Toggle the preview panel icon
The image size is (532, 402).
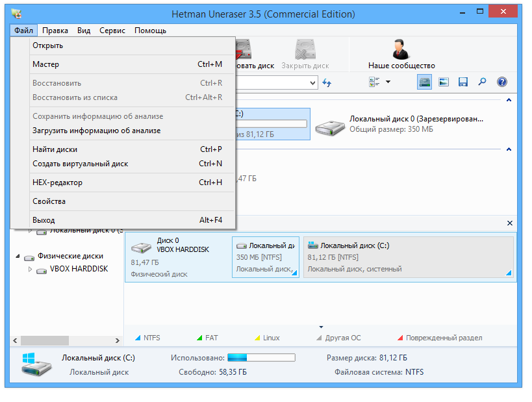point(444,82)
